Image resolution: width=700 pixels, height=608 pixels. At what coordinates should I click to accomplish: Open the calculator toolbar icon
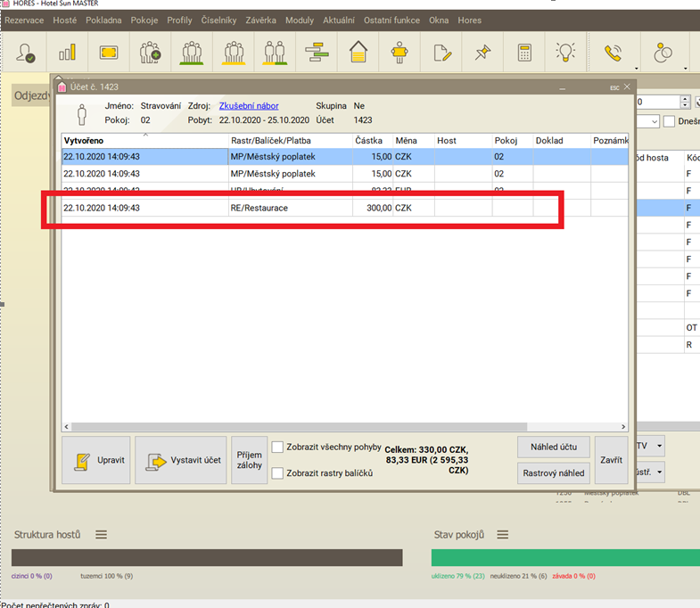point(524,53)
